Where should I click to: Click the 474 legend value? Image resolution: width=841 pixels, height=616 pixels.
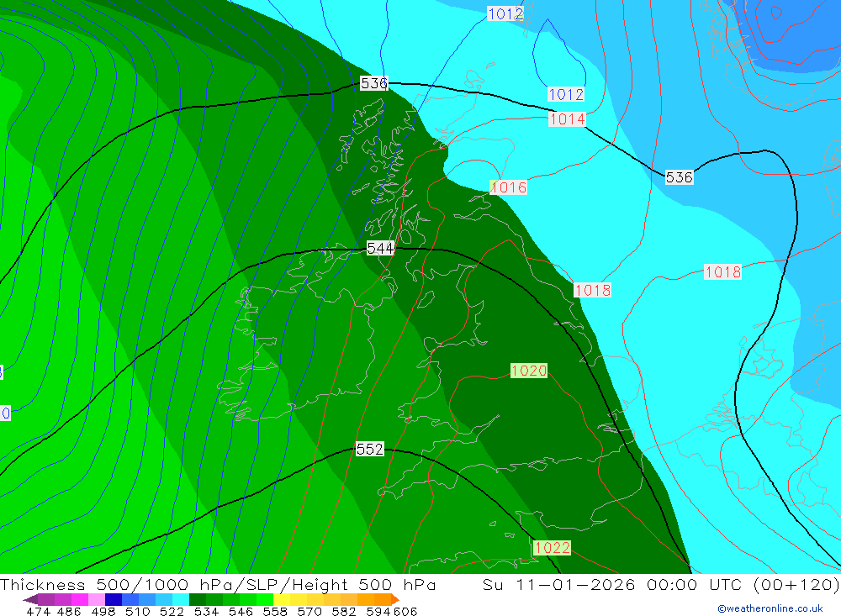tap(38, 612)
